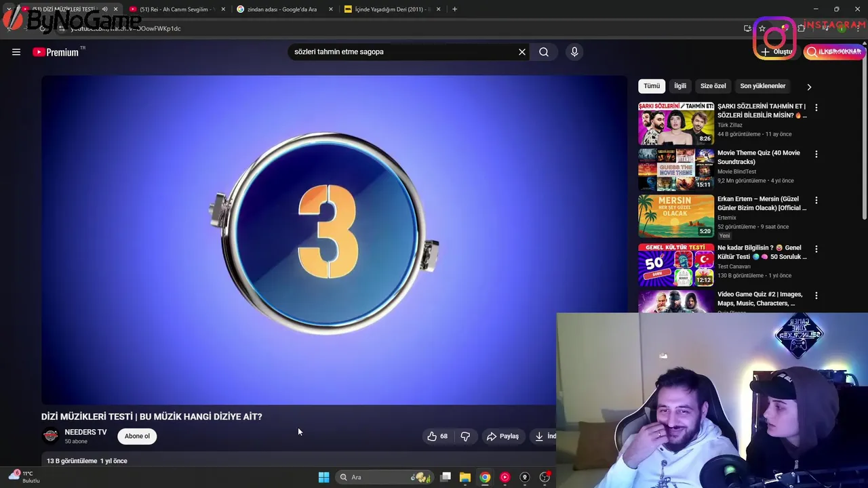868x488 pixels.
Task: Open File Explorer from the taskbar
Action: 465,477
